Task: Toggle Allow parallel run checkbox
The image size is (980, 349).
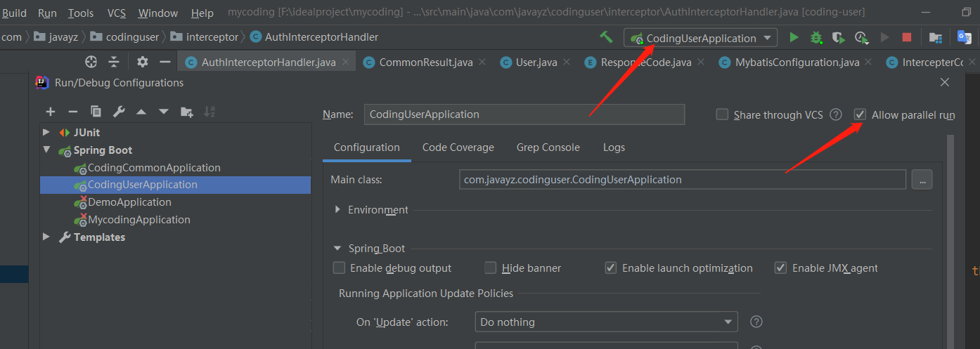Action: point(860,114)
